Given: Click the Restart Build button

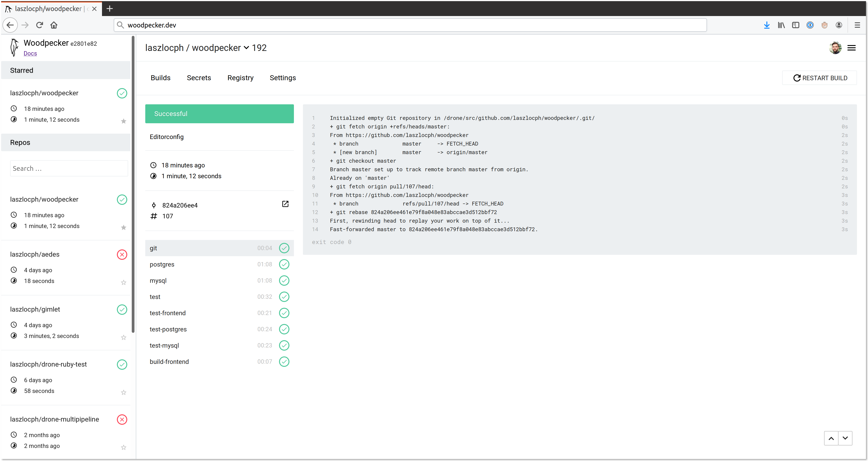Looking at the screenshot, I should [820, 78].
